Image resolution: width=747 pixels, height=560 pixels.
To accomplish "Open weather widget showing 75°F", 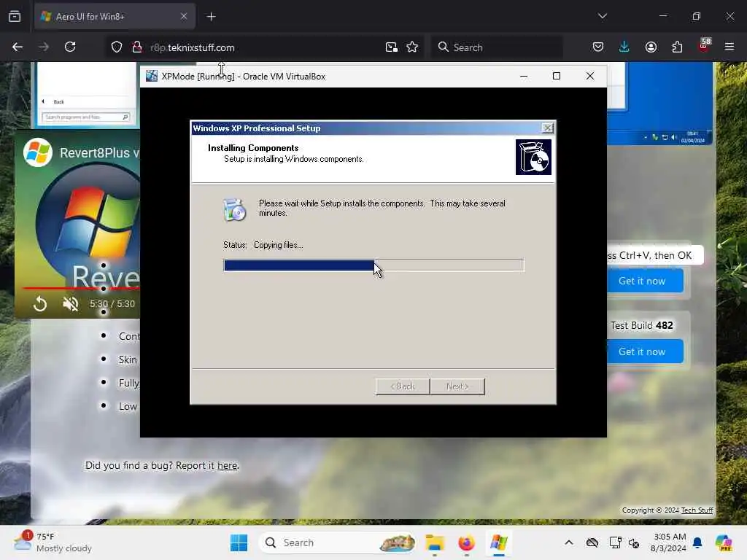I will tap(53, 542).
